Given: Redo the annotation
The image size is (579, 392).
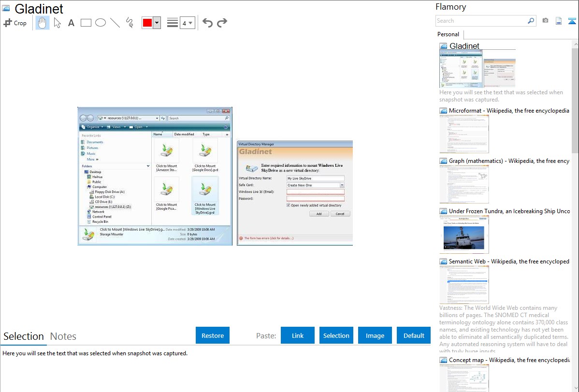Looking at the screenshot, I should 222,23.
